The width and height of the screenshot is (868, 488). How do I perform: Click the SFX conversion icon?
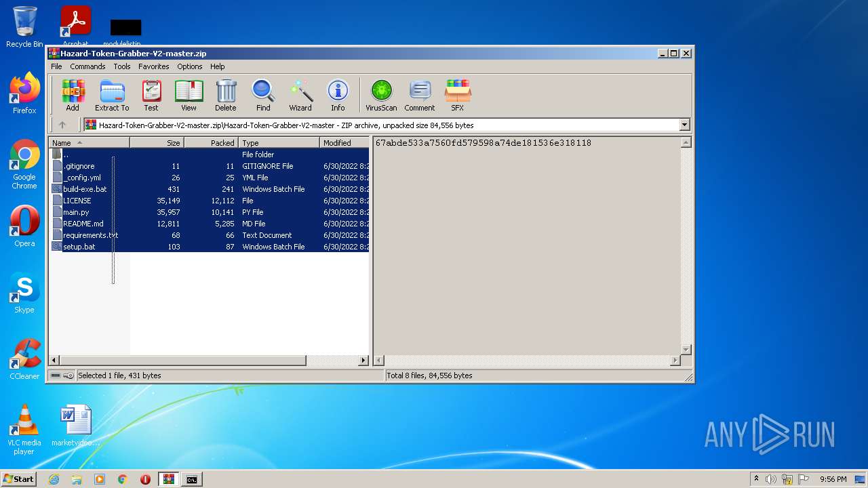[x=458, y=95]
